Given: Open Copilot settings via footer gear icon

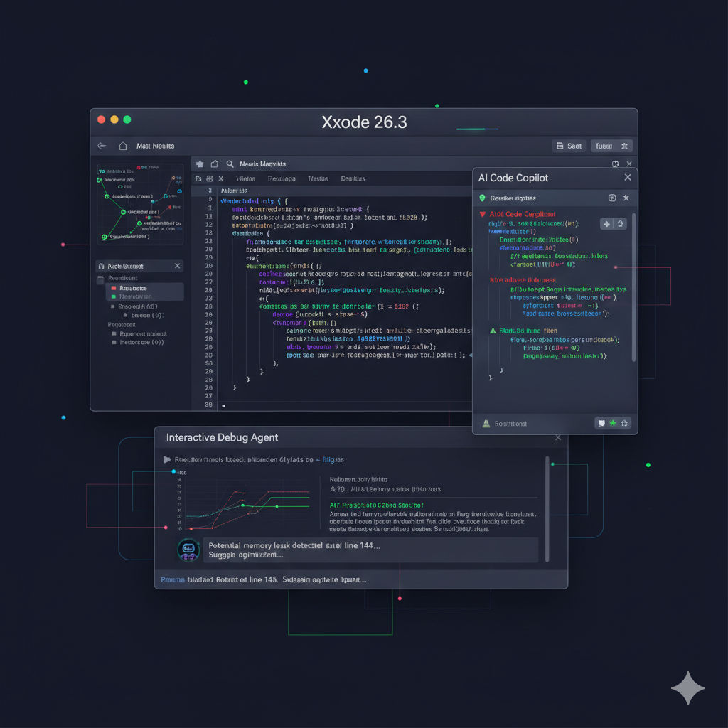Looking at the screenshot, I should pos(624,423).
